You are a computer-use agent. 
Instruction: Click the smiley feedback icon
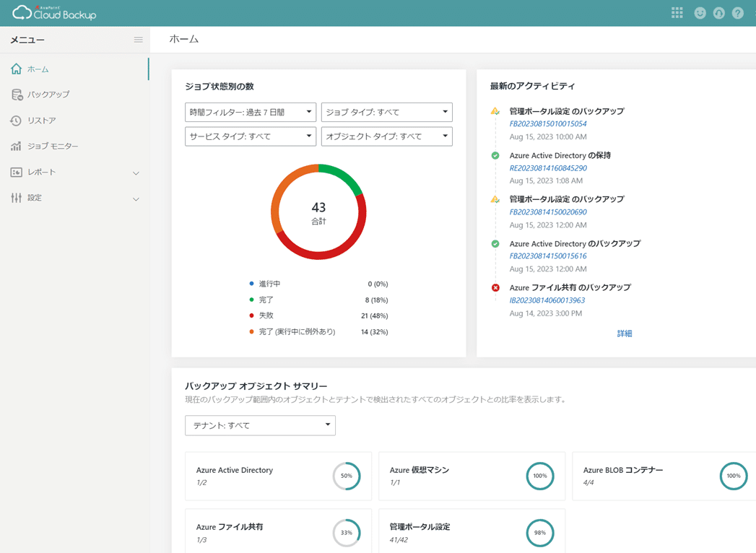pos(700,13)
